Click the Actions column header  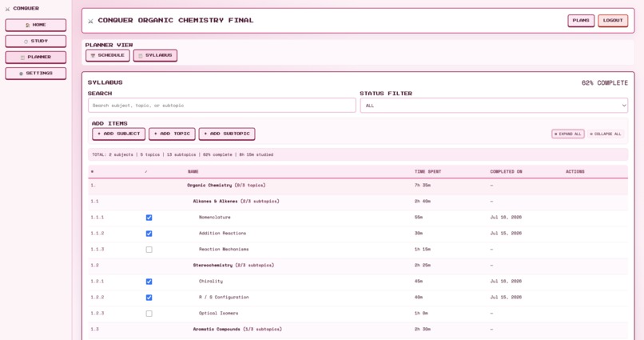pyautogui.click(x=575, y=171)
